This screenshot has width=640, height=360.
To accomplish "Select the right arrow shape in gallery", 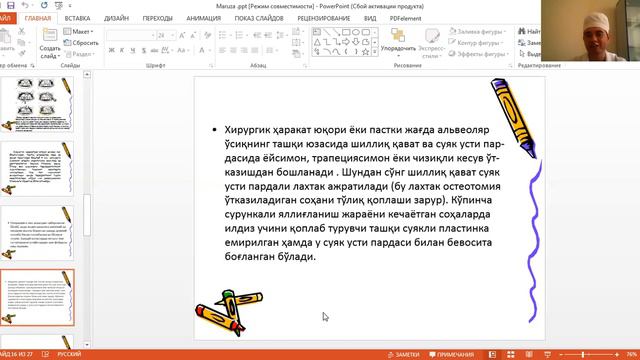I will [346, 42].
